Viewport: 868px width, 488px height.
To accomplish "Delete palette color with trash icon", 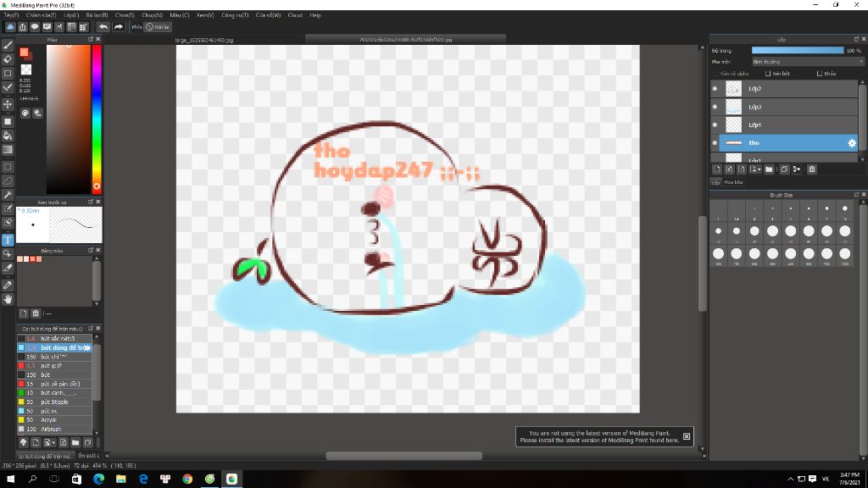I will pyautogui.click(x=36, y=313).
